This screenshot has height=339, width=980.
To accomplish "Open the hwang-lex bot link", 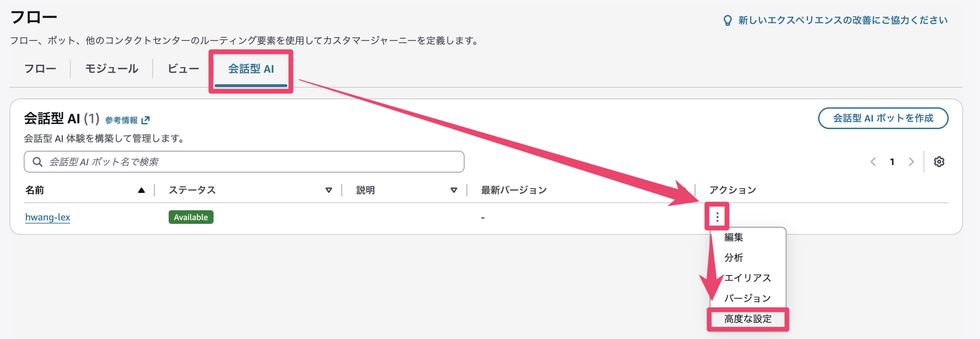I will tap(48, 217).
